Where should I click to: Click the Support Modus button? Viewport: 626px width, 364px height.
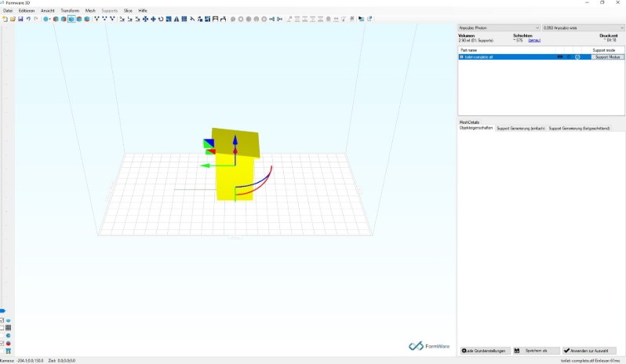[x=608, y=57]
